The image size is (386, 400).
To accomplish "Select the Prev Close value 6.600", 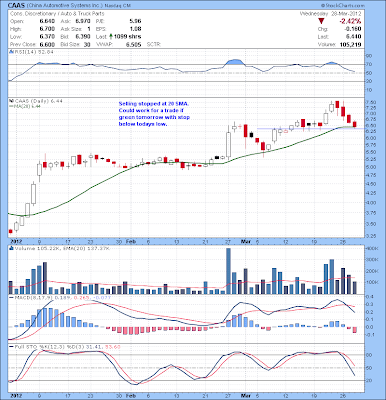I will pos(47,44).
